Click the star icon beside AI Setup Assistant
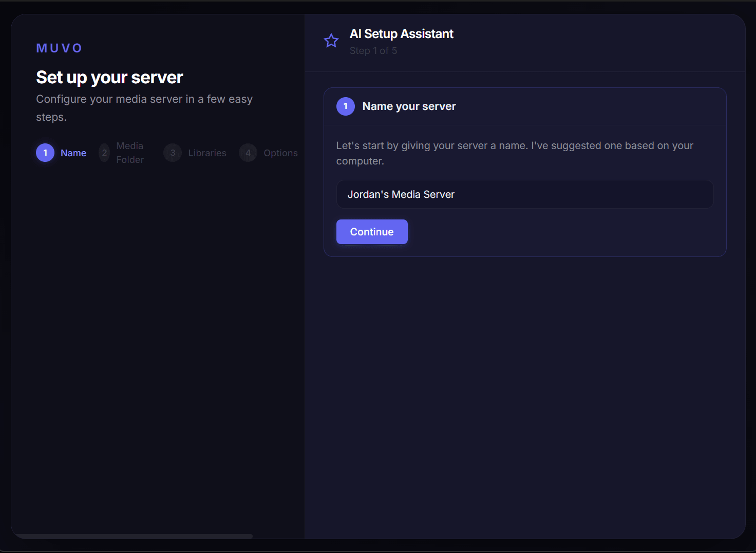The height and width of the screenshot is (553, 756). [331, 41]
